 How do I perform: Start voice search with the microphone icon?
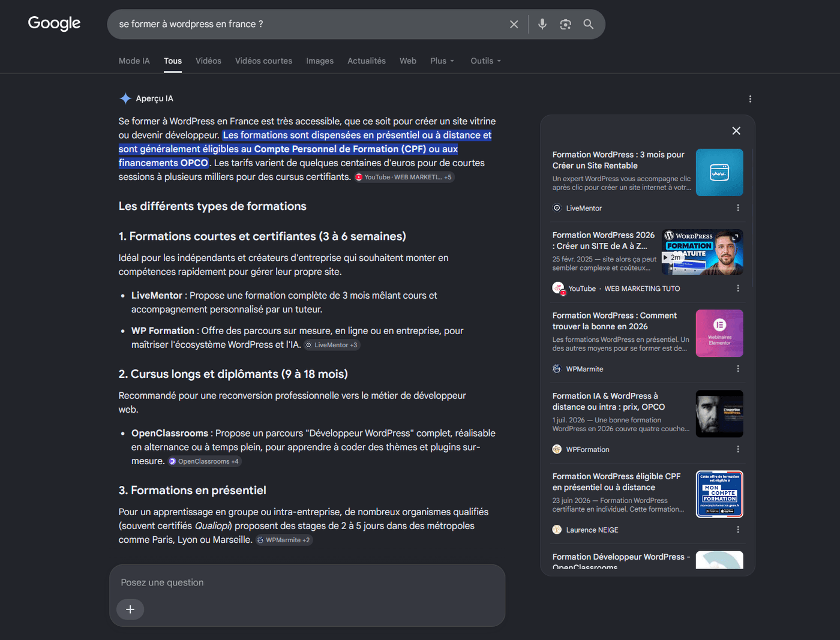click(542, 24)
